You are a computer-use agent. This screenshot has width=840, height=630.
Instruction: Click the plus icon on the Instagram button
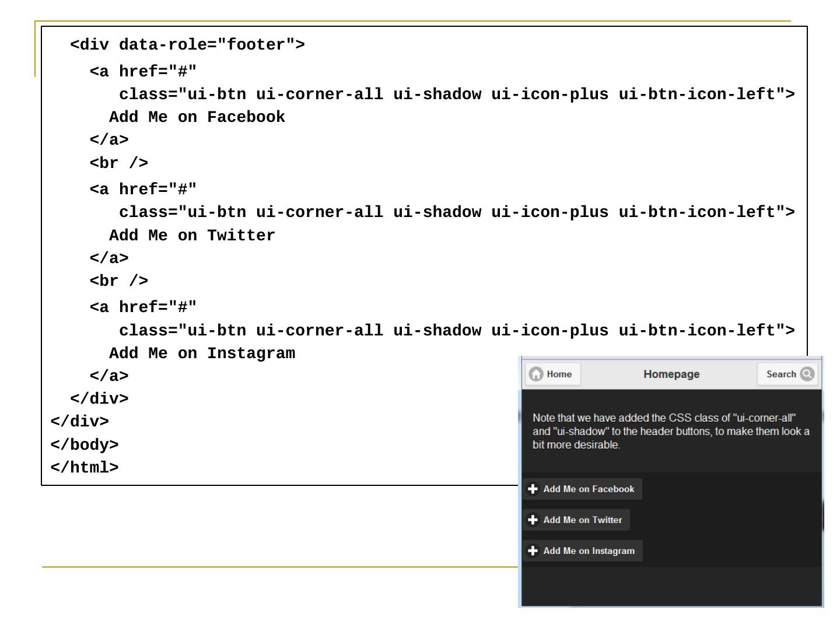pyautogui.click(x=533, y=551)
